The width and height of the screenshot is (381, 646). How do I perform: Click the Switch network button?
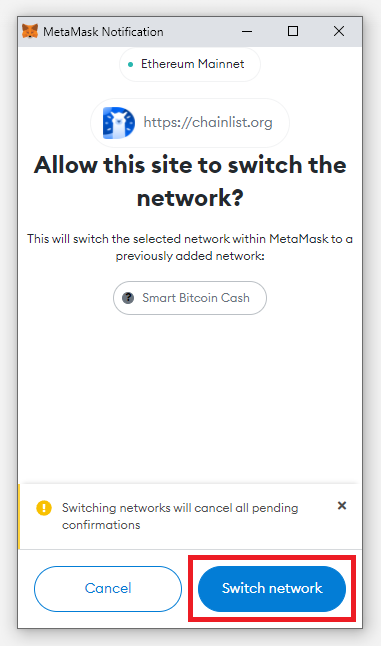click(x=272, y=588)
